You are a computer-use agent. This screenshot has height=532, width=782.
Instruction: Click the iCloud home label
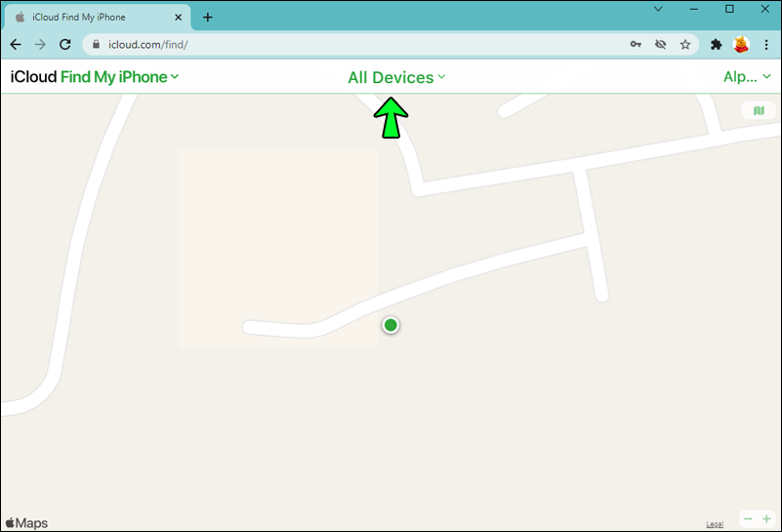[33, 77]
